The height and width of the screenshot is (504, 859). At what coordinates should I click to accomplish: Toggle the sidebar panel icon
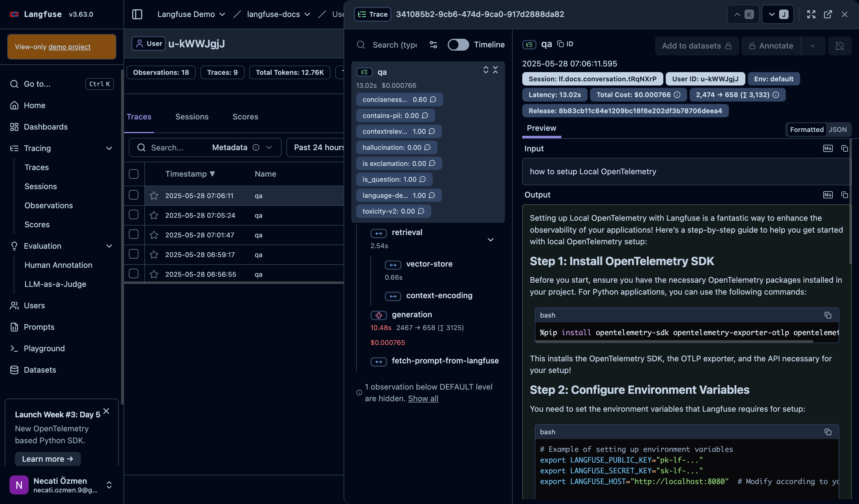[x=137, y=14]
